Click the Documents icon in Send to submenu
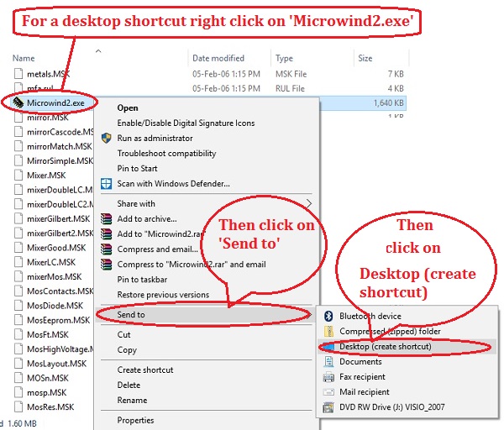The height and width of the screenshot is (430, 504). 328,361
